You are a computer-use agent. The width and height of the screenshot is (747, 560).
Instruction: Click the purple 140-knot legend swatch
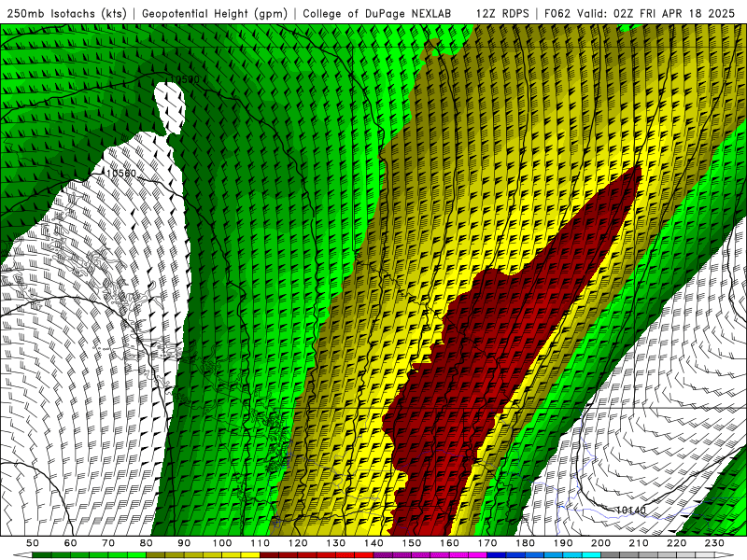[x=384, y=555]
